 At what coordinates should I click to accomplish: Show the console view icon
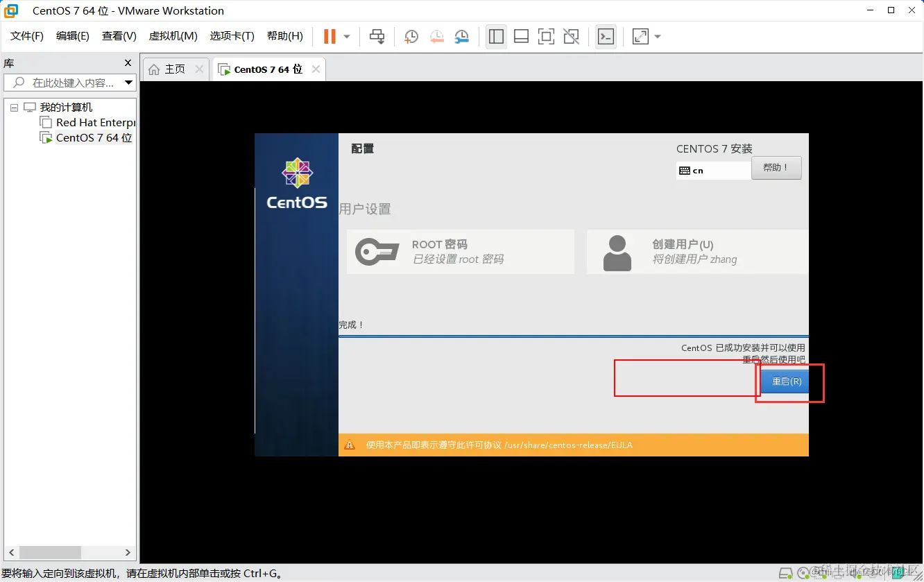pos(606,36)
